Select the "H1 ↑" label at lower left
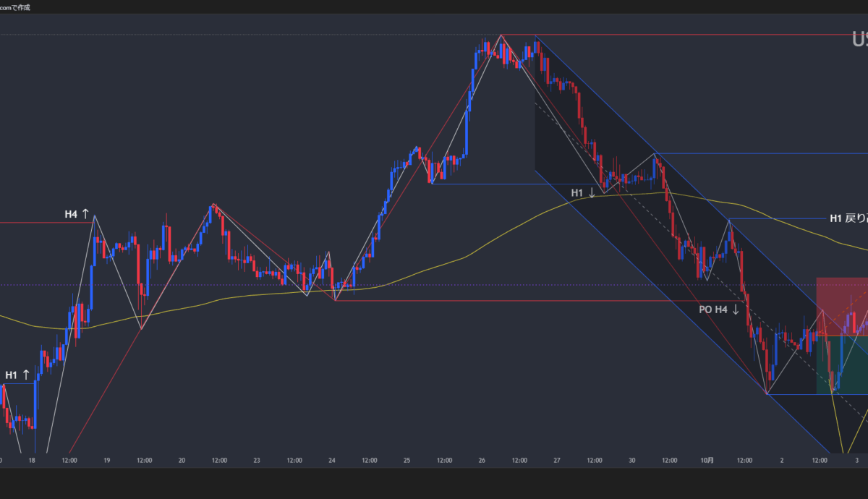This screenshot has width=868, height=499. click(x=17, y=375)
